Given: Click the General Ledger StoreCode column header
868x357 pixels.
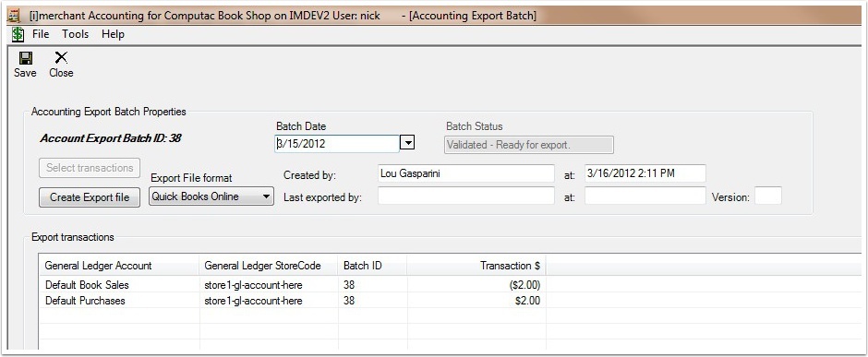Looking at the screenshot, I should pyautogui.click(x=269, y=266).
